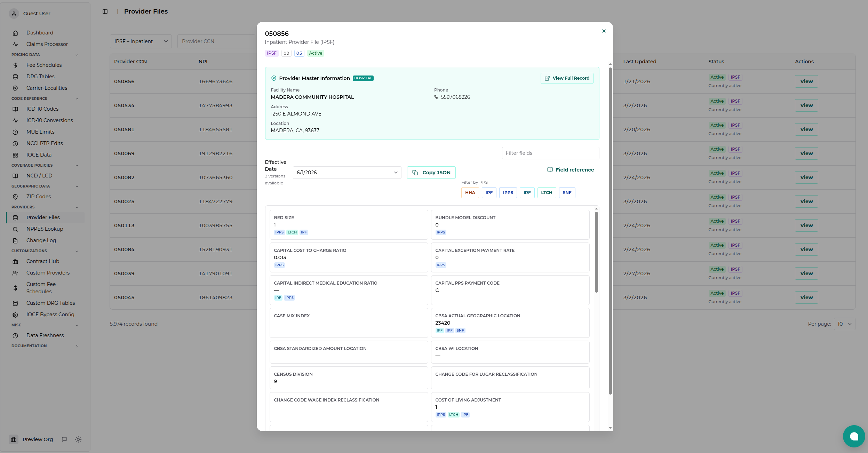Collapse the COVERAGE POLICIES section
This screenshot has height=453, width=868.
[45, 165]
